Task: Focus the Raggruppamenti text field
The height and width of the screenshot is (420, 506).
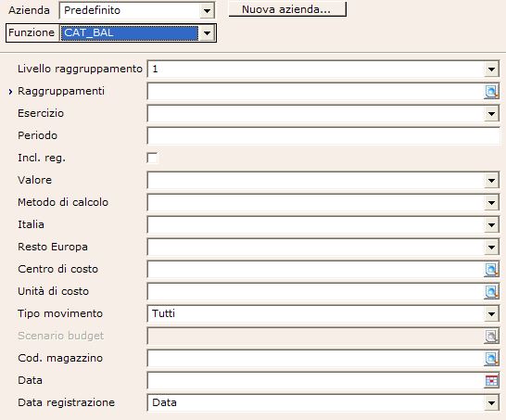Action: click(316, 92)
